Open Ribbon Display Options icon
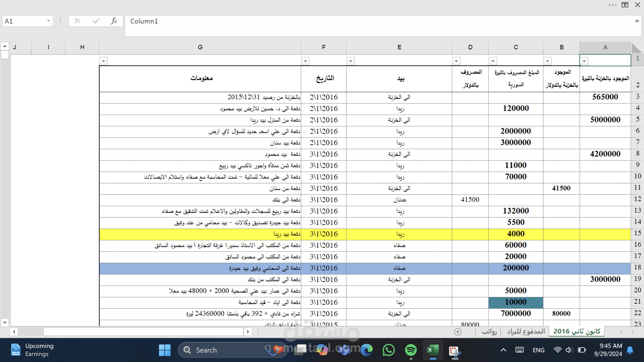 click(625, 5)
